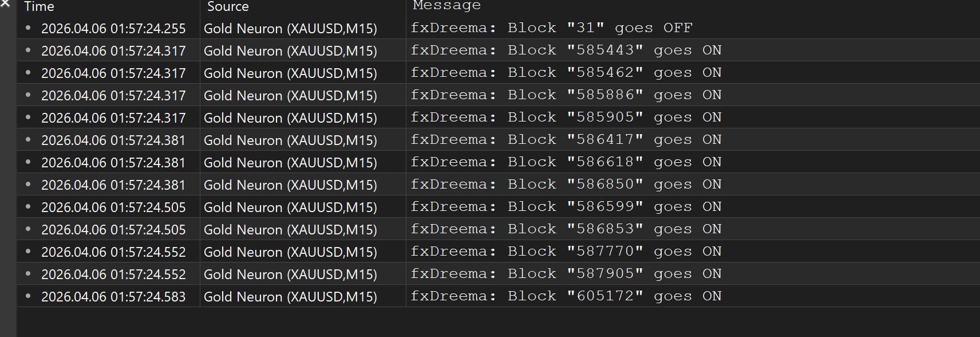Select the message Block "587770" goes ON
Viewport: 980px width, 337px height.
(566, 252)
